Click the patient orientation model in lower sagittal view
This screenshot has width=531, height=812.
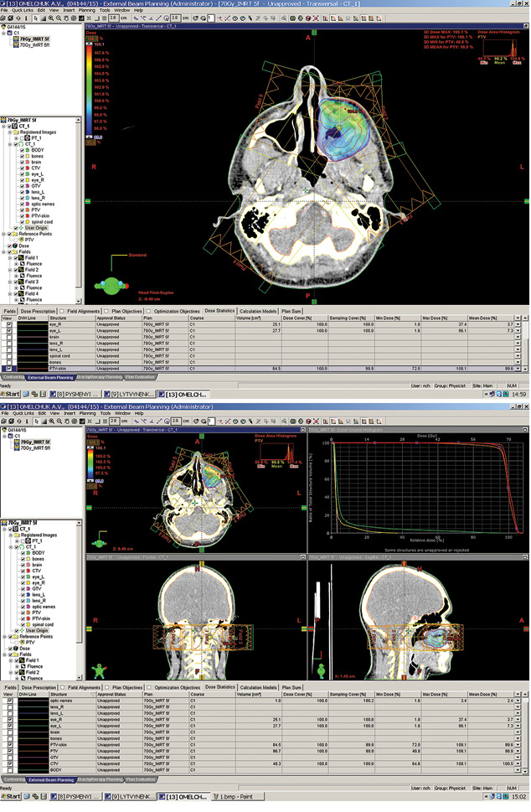click(x=322, y=670)
